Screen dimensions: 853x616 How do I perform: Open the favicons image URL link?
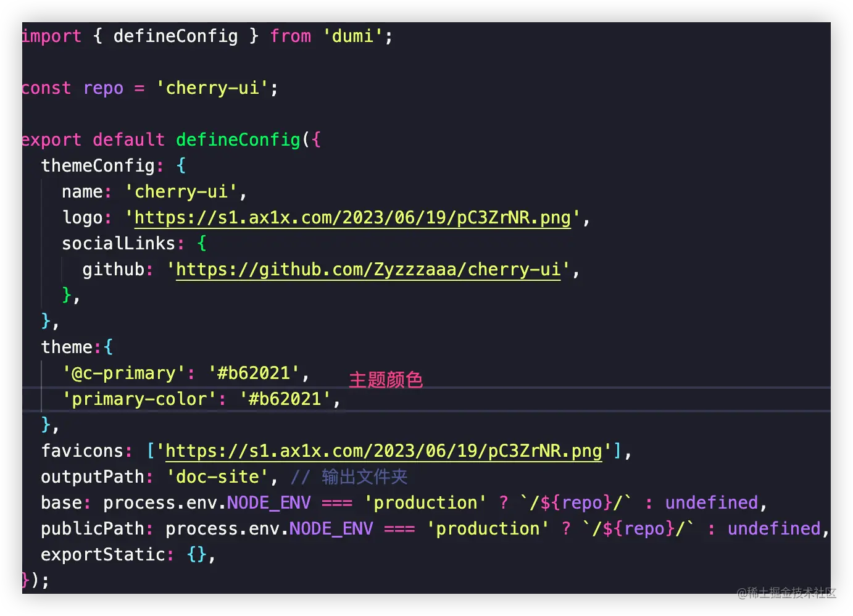click(384, 451)
